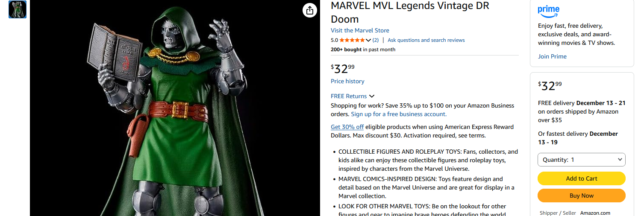This screenshot has height=216, width=644.
Task: Select the Dr Doom image thumbnail
Action: point(18,9)
